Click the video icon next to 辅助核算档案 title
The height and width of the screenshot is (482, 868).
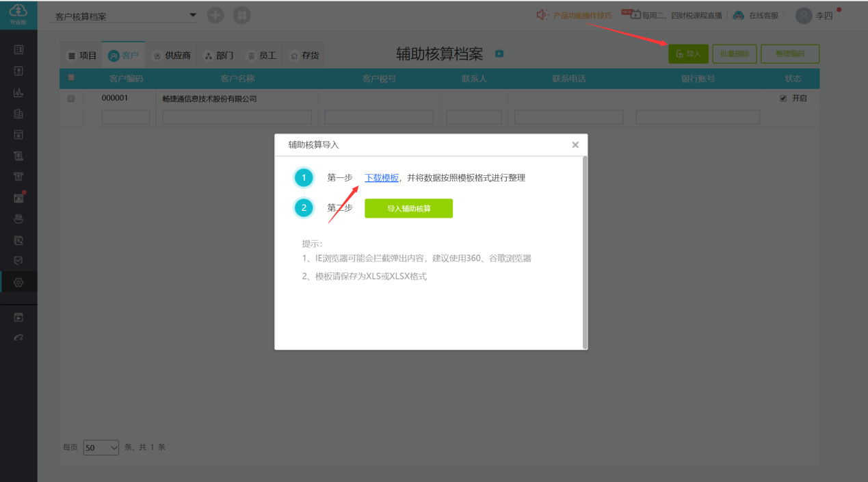point(499,54)
